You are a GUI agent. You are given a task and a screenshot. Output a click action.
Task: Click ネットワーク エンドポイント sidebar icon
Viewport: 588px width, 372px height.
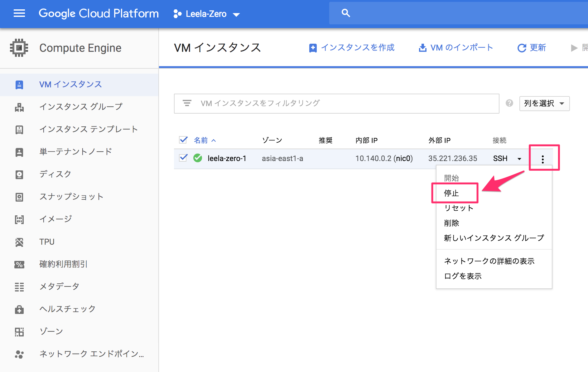[x=19, y=355]
